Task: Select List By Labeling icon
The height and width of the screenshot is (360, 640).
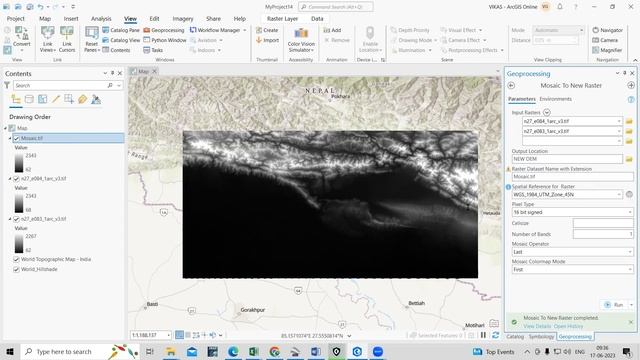Action: (x=82, y=99)
